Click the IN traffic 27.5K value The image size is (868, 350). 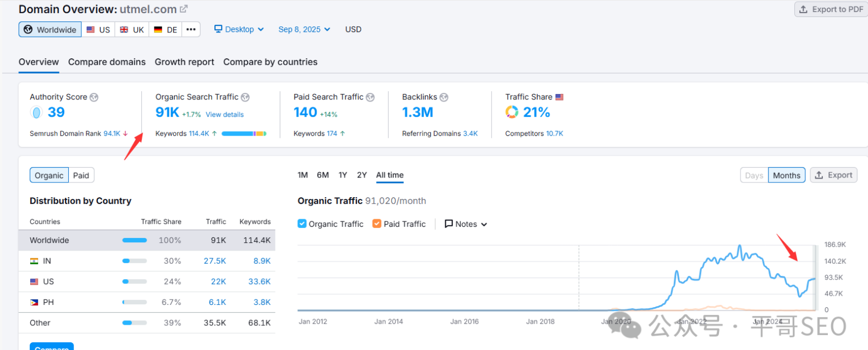[214, 261]
